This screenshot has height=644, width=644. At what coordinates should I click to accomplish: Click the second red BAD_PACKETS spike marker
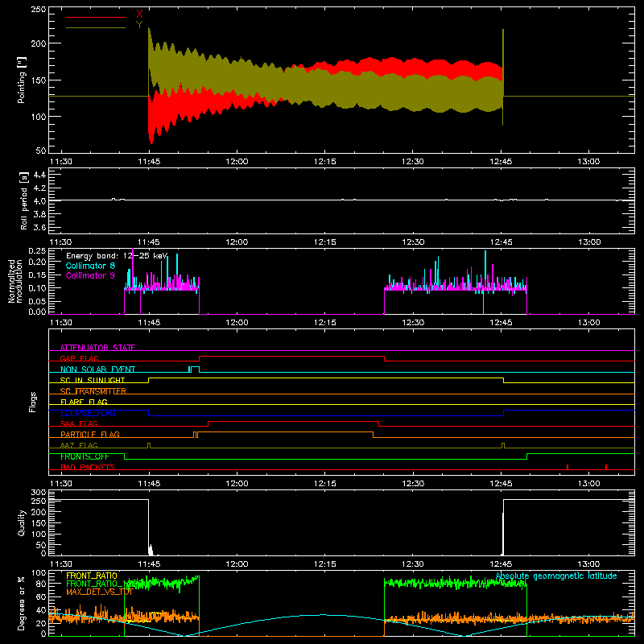tap(606, 467)
